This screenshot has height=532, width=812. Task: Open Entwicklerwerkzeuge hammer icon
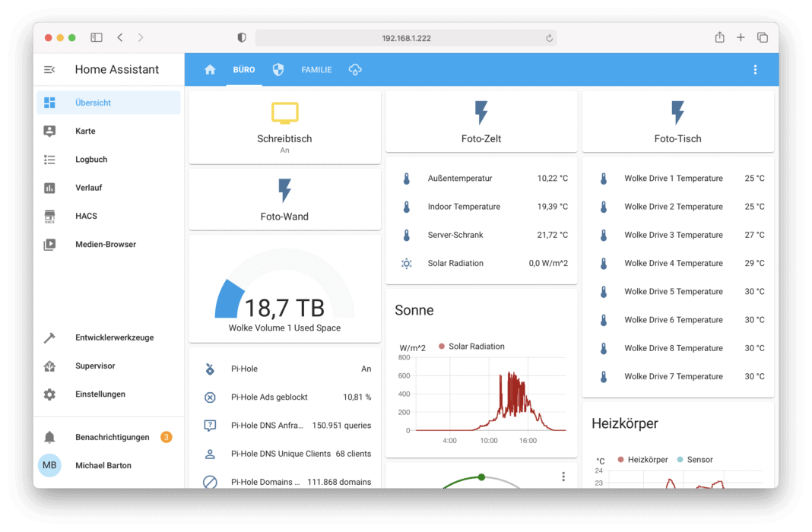(x=49, y=337)
